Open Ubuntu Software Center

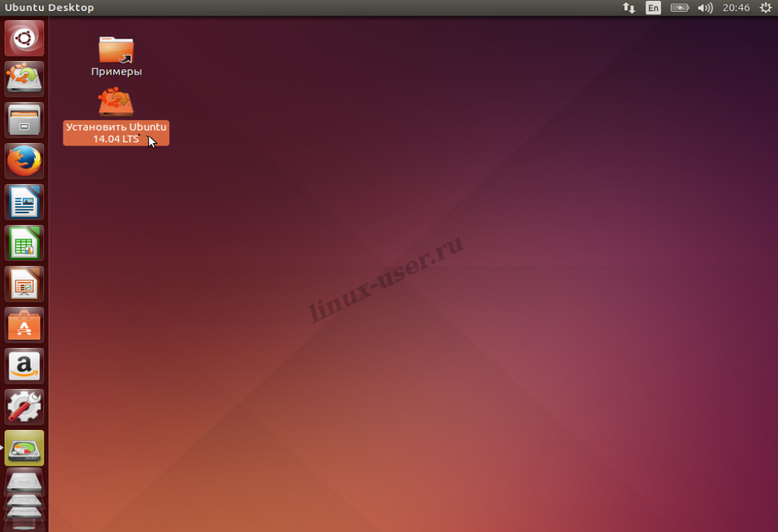pyautogui.click(x=25, y=325)
